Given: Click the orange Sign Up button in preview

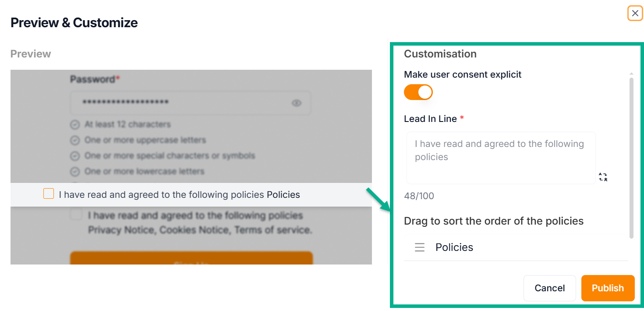Looking at the screenshot, I should [191, 259].
